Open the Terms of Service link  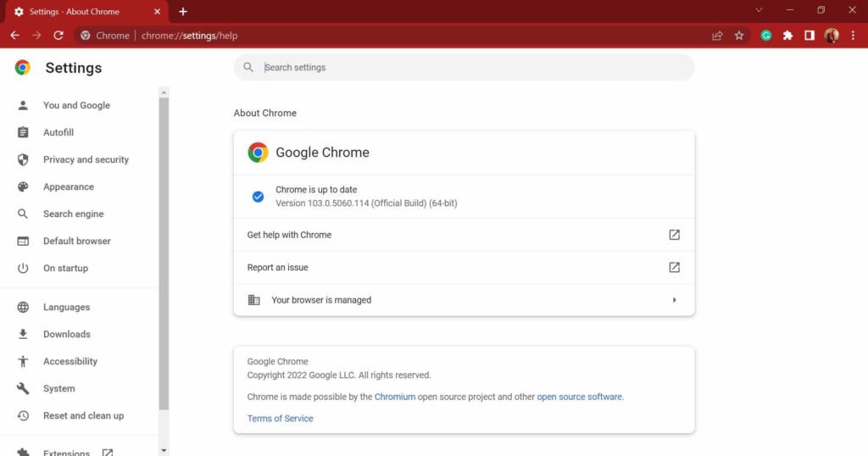[x=280, y=419]
